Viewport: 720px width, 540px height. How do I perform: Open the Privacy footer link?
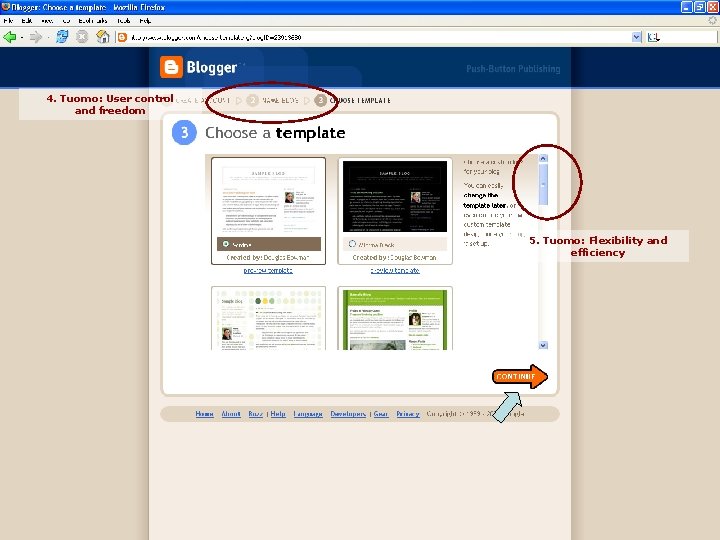[x=408, y=414]
